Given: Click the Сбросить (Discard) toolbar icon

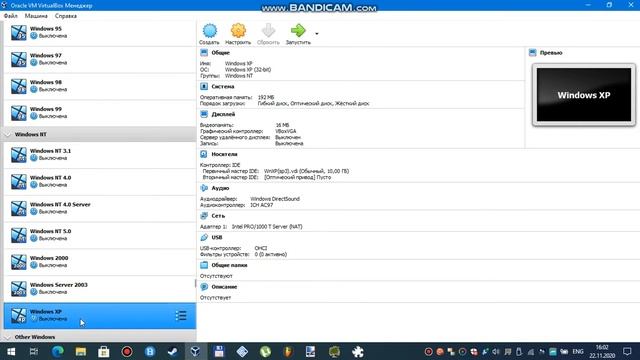Looking at the screenshot, I should (268, 31).
